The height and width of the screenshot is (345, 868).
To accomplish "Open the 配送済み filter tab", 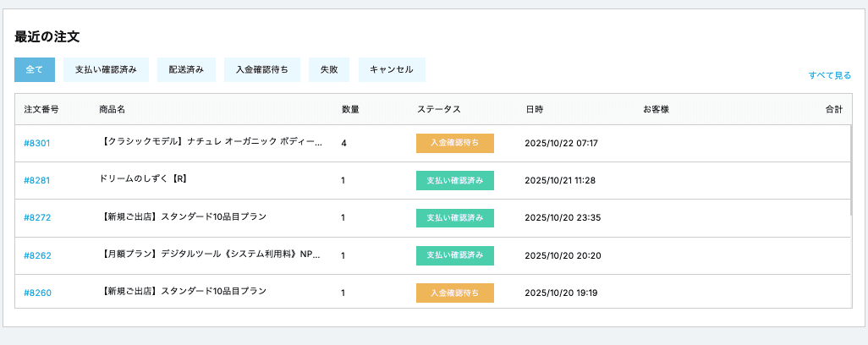I will [x=186, y=69].
